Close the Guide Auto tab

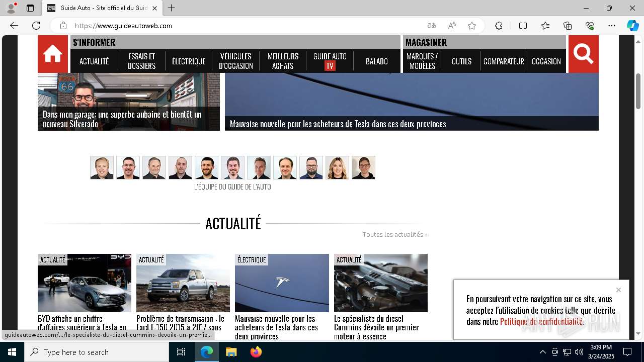[x=154, y=8]
